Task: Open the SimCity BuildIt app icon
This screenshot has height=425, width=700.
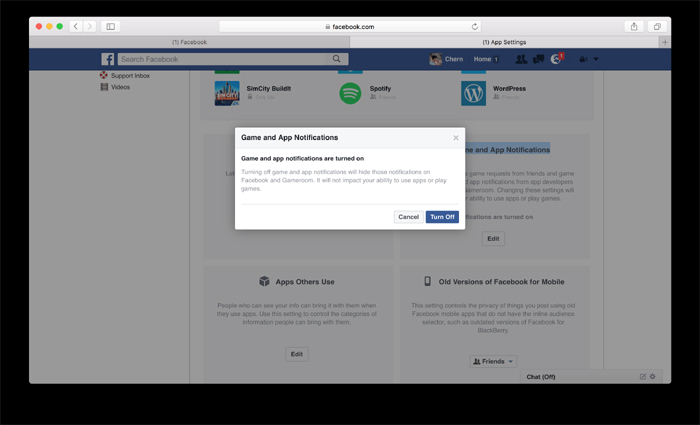Action: tap(227, 93)
